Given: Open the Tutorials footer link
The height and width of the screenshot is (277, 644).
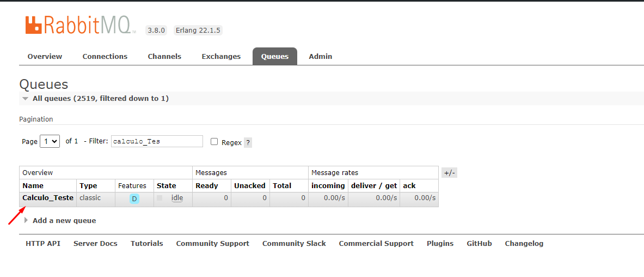Looking at the screenshot, I should [146, 244].
